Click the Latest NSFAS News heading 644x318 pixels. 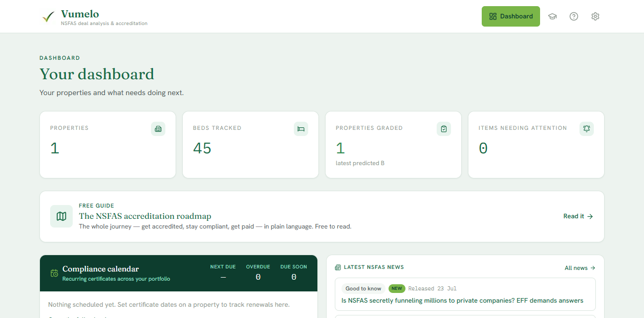374,267
